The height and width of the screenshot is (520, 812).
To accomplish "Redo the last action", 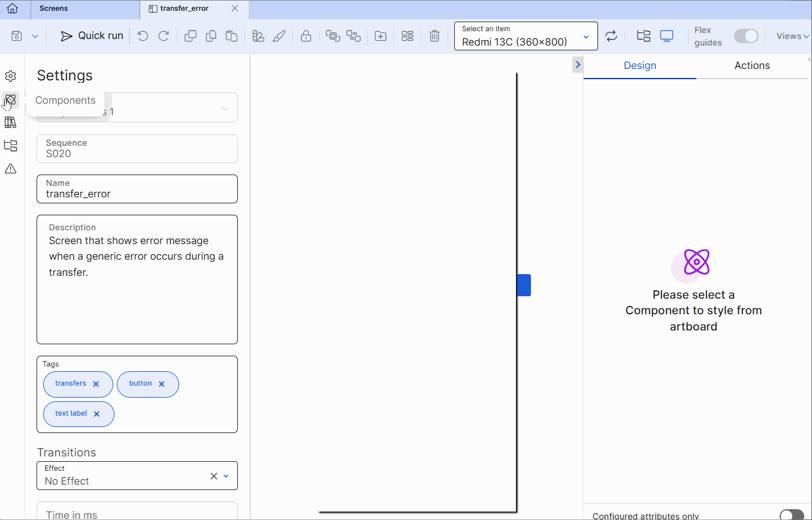I will tap(164, 35).
